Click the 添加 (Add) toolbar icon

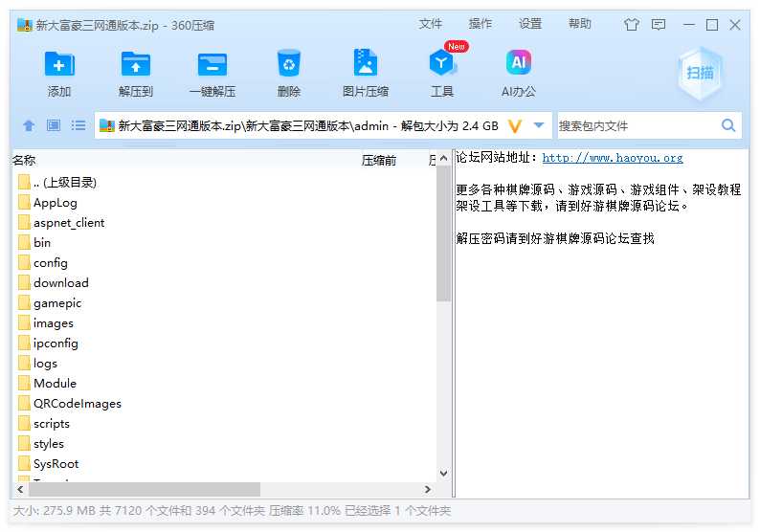(59, 64)
